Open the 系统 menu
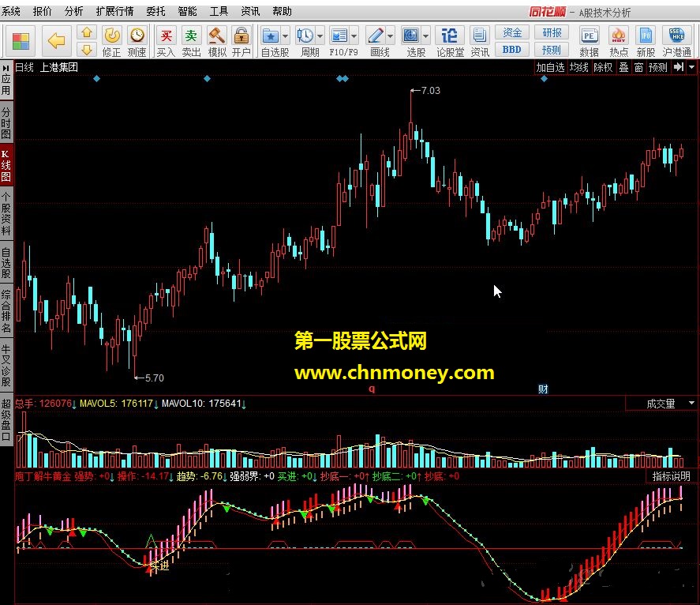 (11, 11)
